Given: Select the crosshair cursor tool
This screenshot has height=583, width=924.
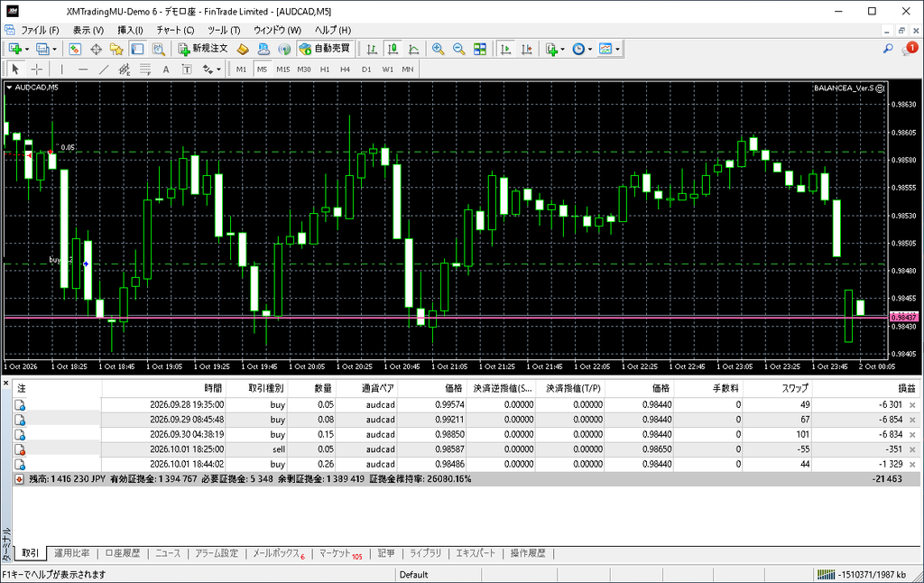Looking at the screenshot, I should point(36,69).
